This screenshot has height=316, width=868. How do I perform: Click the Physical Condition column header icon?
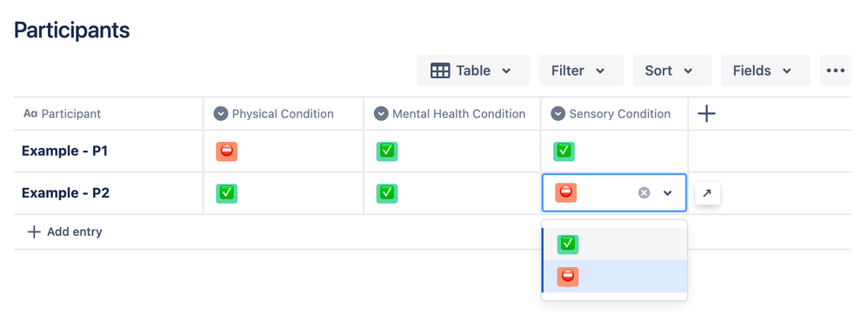tap(220, 114)
